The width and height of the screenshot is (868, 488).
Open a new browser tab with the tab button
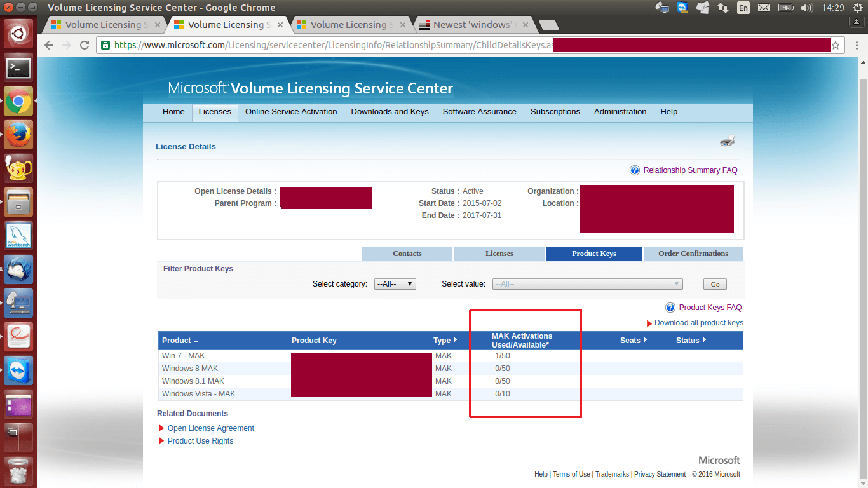coord(548,25)
